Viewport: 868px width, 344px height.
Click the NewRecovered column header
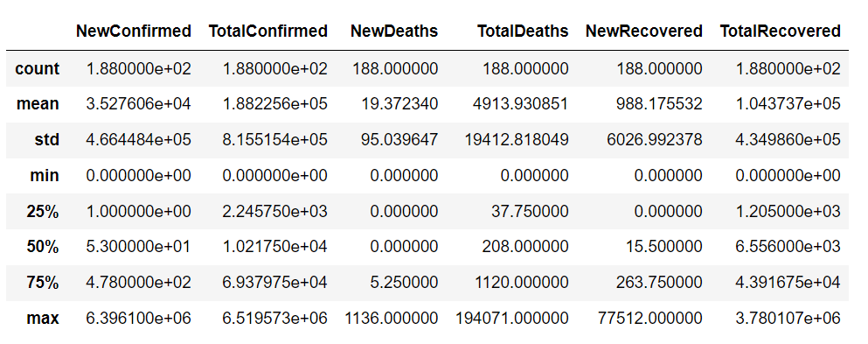pyautogui.click(x=644, y=31)
